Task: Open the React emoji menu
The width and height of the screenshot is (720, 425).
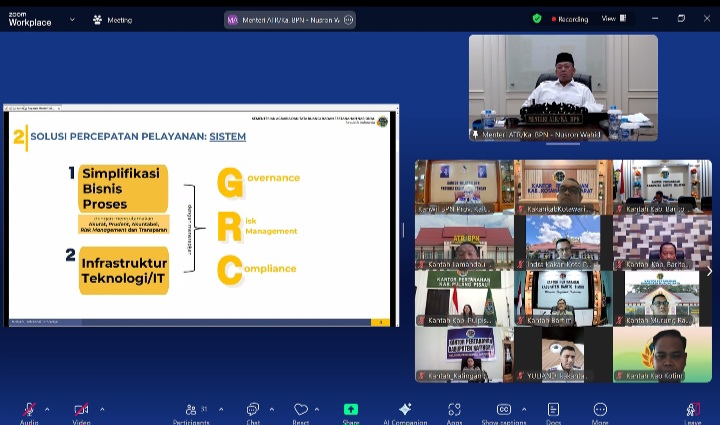Action: [300, 412]
